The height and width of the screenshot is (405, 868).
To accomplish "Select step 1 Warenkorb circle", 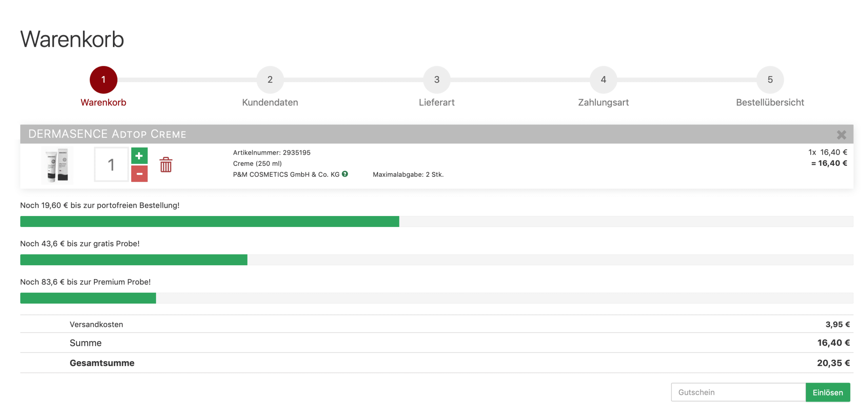I will [103, 79].
